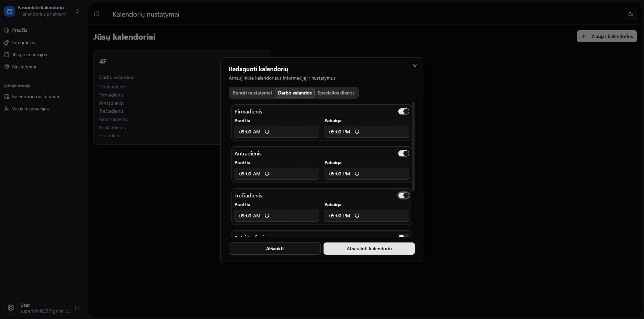Click the home icon beside Pradžia
644x319 pixels.
pos(7,30)
